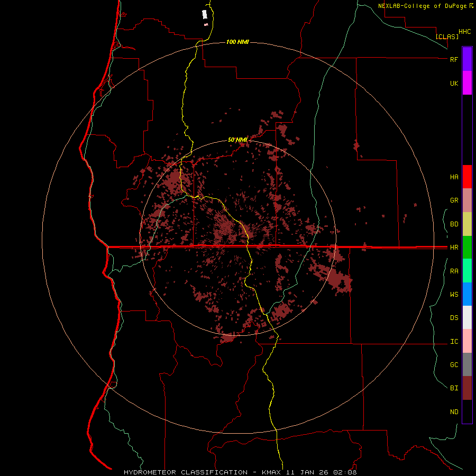Click the DS legend label
Image resolution: width=476 pixels, height=476 pixels.
point(454,318)
